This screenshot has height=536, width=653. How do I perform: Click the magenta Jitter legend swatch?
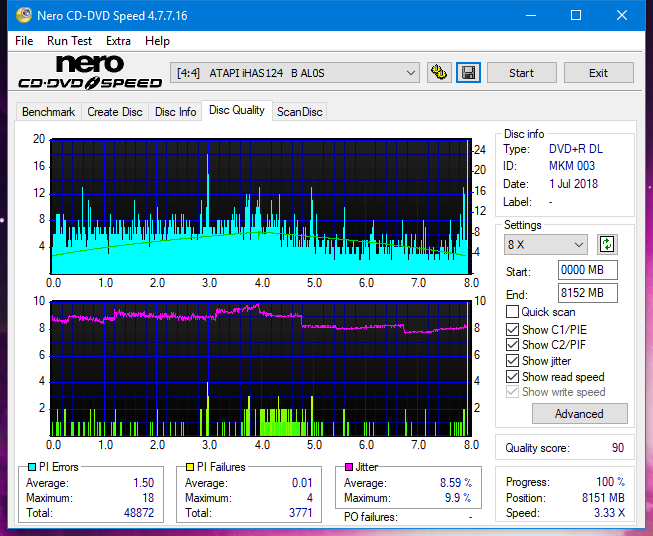coord(349,467)
